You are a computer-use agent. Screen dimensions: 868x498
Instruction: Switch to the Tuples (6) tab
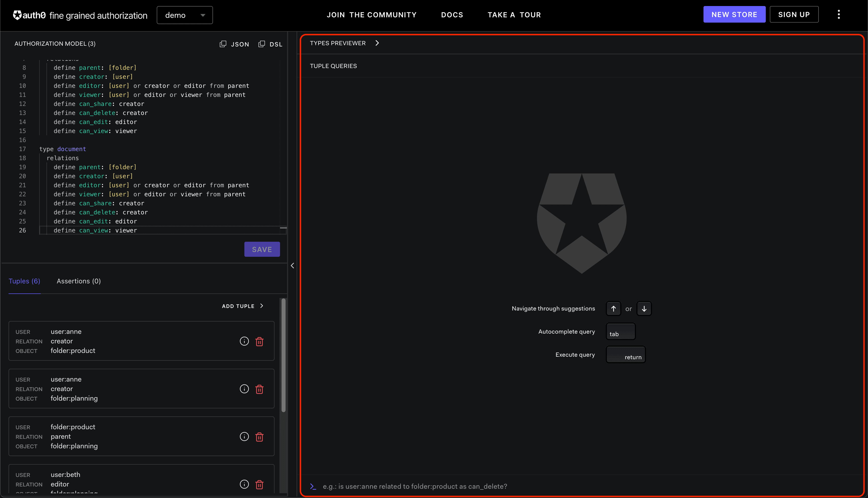[24, 281]
